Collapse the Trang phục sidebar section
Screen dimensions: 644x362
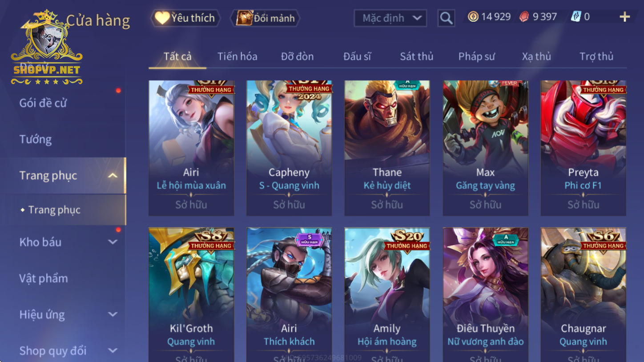pyautogui.click(x=113, y=176)
